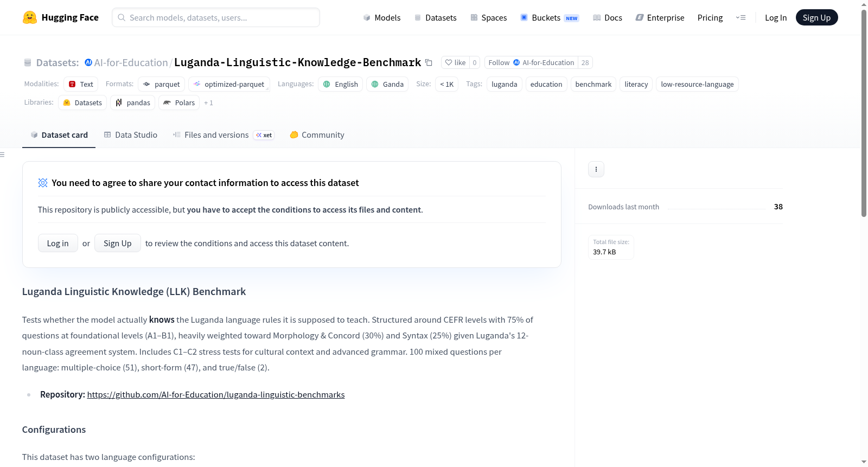
Task: Click the Sign Up header button
Action: 816,17
